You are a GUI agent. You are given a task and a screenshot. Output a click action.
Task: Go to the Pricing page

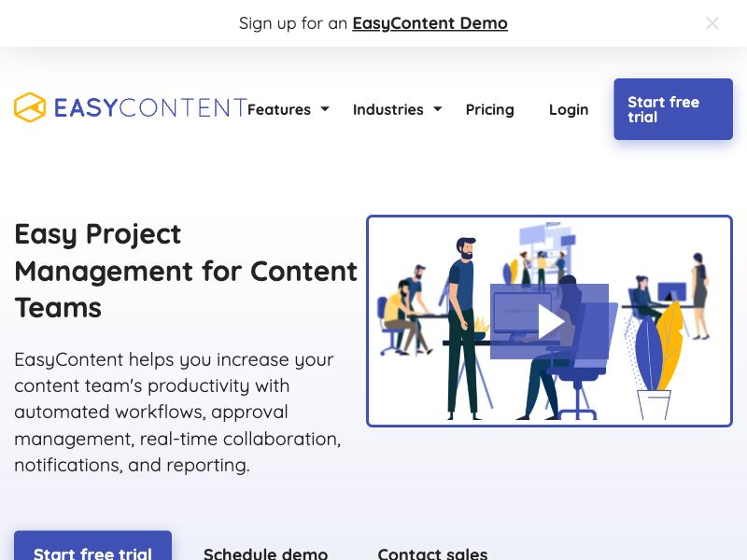tap(489, 109)
